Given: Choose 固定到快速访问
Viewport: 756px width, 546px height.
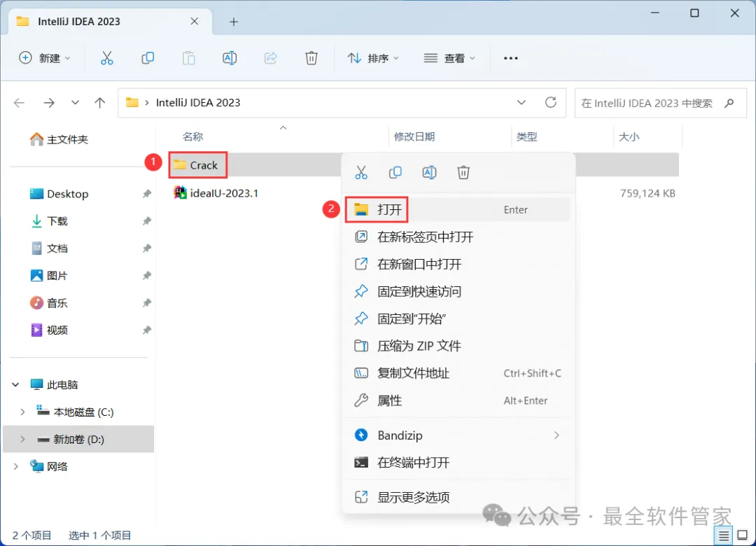Looking at the screenshot, I should [458, 291].
